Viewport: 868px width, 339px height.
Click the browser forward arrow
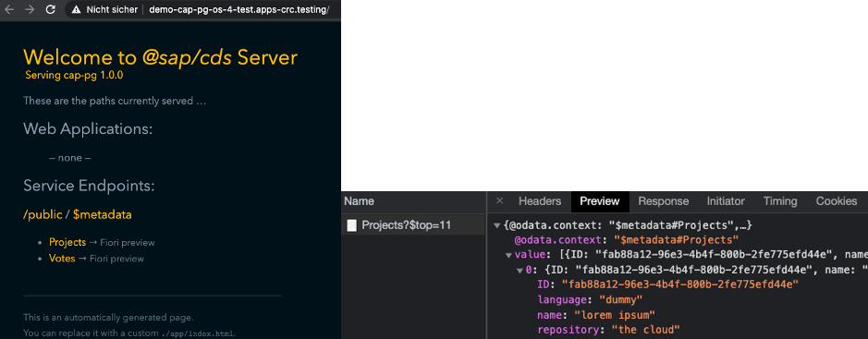30,9
